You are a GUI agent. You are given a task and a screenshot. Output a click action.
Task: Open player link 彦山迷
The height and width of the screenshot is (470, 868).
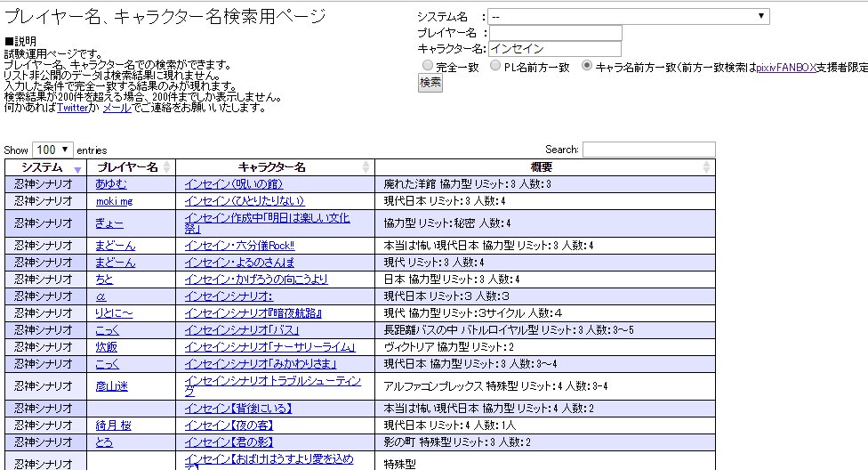click(111, 386)
